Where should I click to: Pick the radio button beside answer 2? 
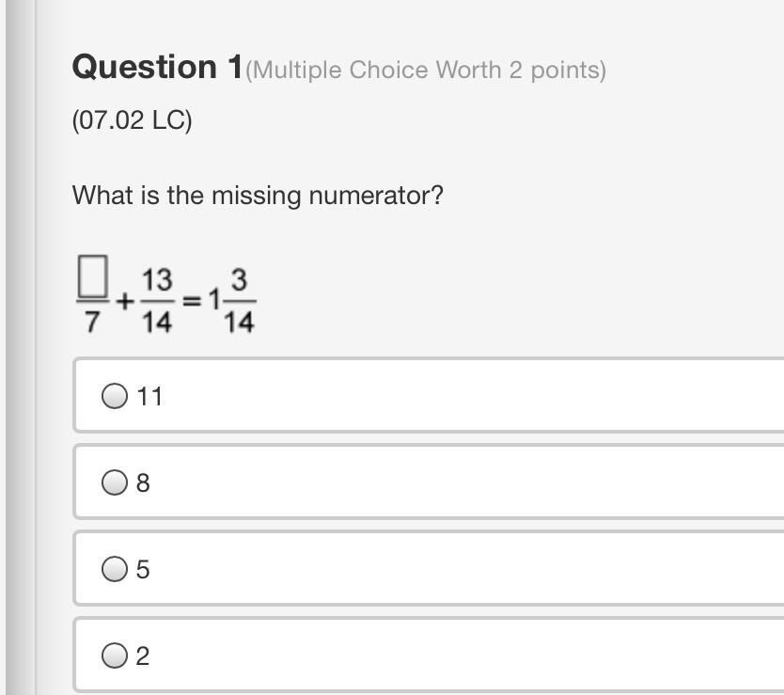click(x=115, y=656)
